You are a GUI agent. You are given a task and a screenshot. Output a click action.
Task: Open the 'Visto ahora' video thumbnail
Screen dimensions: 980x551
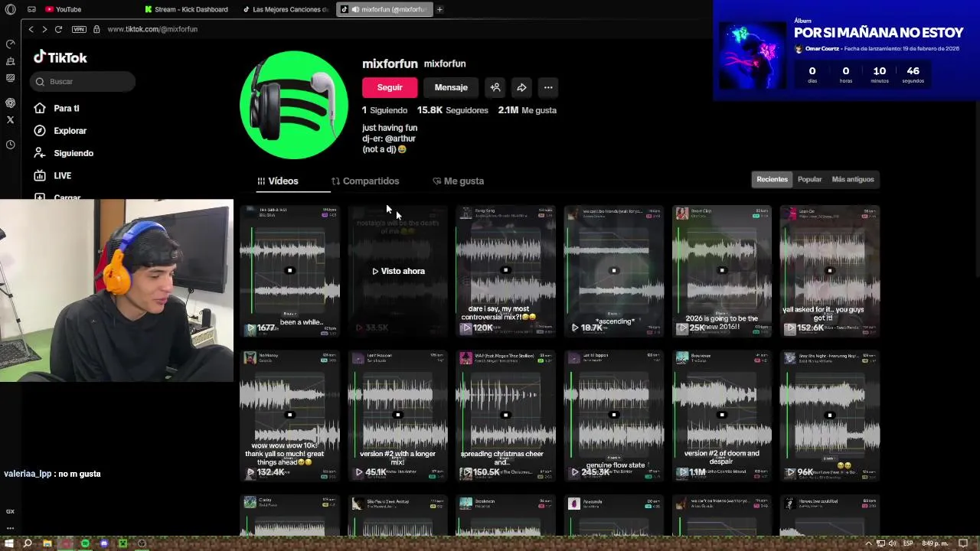398,271
